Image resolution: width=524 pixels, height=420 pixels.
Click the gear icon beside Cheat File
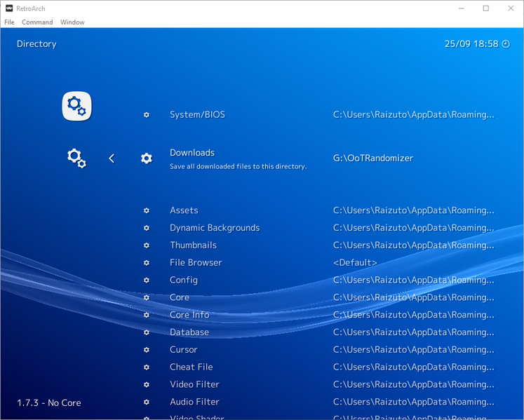(x=147, y=367)
